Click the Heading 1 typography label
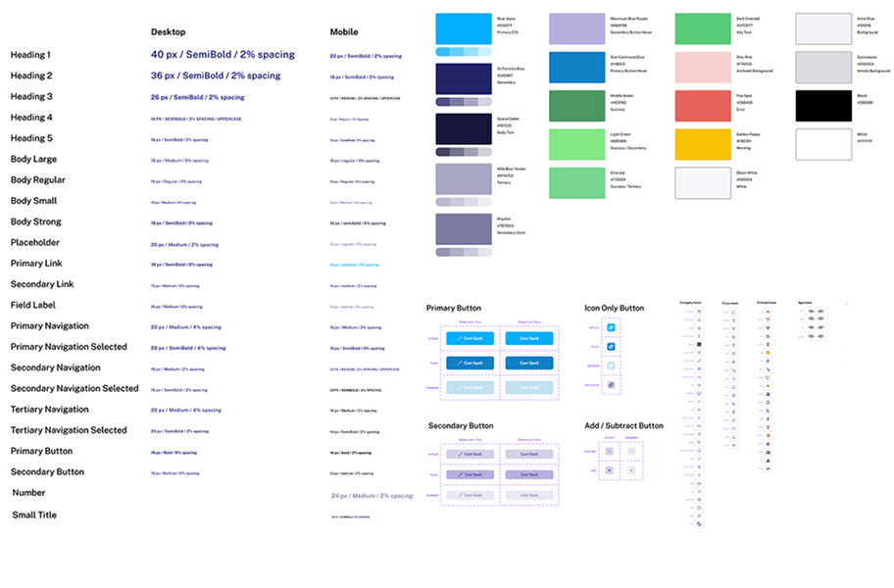 31,55
